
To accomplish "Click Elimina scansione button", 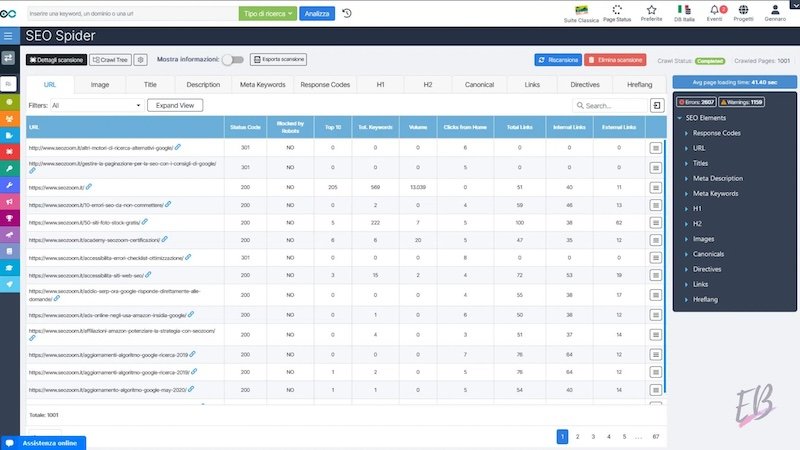I will click(x=615, y=60).
